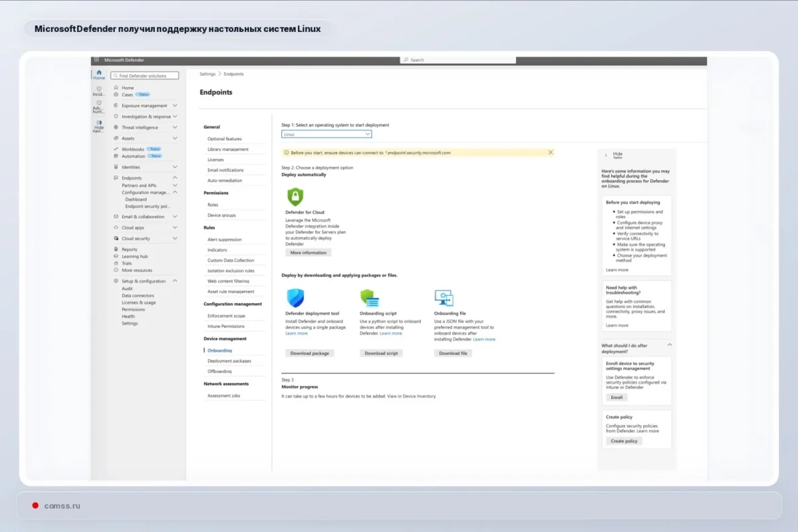Viewport: 798px width, 532px height.
Task: Click the Download file button
Action: [x=454, y=353]
